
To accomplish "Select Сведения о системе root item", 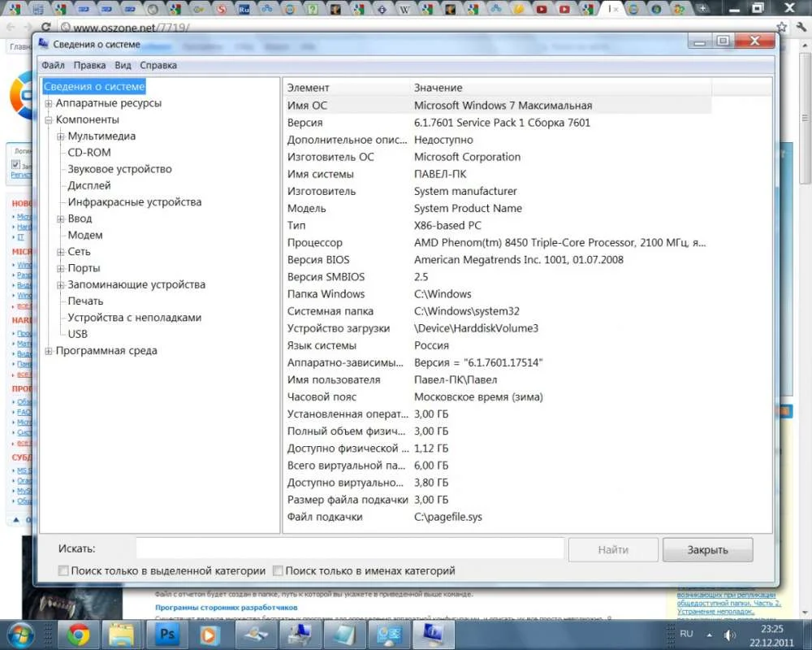I will coord(93,87).
